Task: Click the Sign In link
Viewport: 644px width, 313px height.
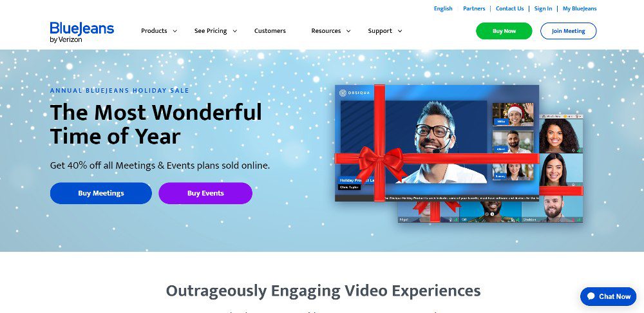Action: point(543,8)
